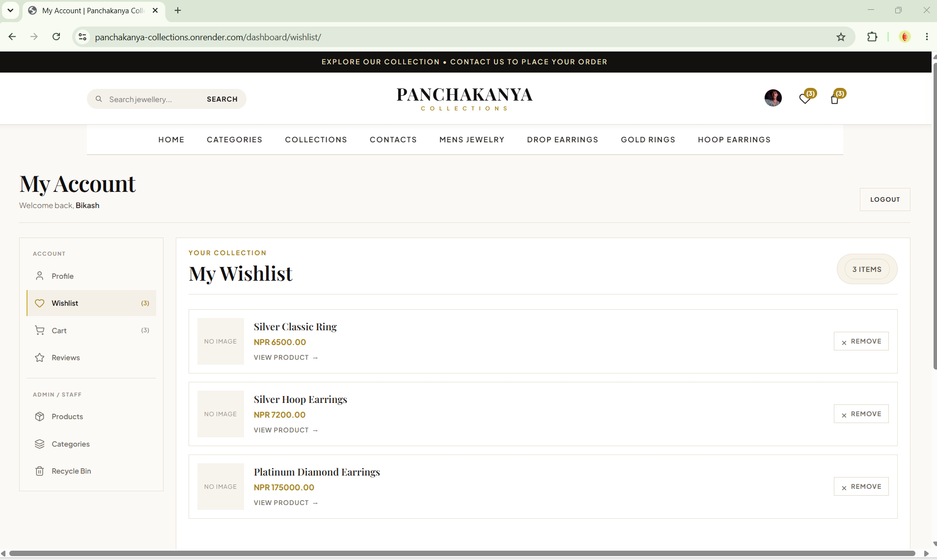Open the tab search dropdown arrow

(10, 10)
